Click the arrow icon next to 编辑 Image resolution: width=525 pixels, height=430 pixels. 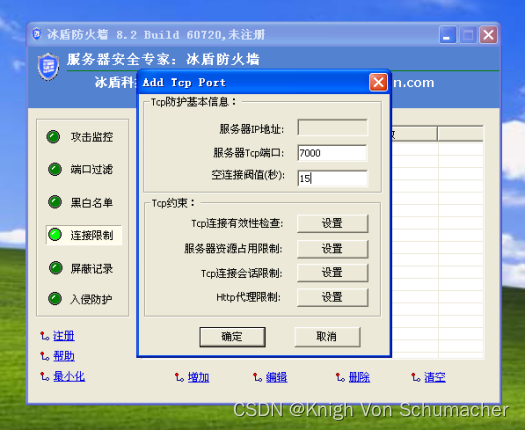(257, 377)
